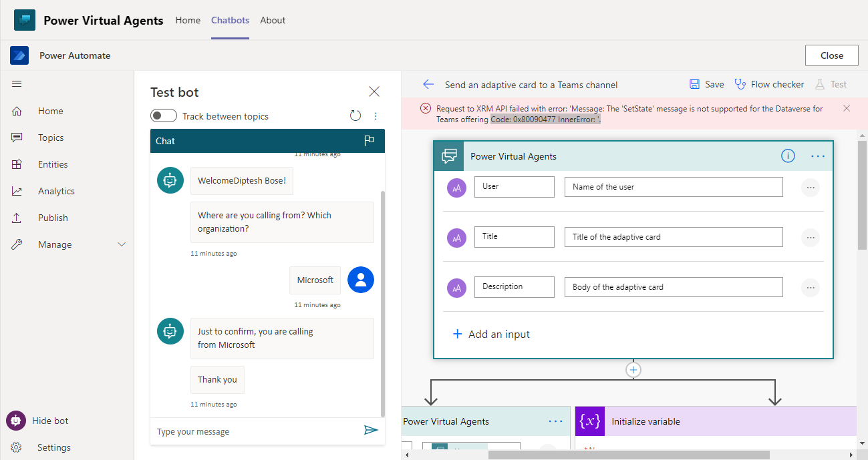868x460 pixels.
Task: Click the Microsoft user reply bubble
Action: click(x=315, y=280)
